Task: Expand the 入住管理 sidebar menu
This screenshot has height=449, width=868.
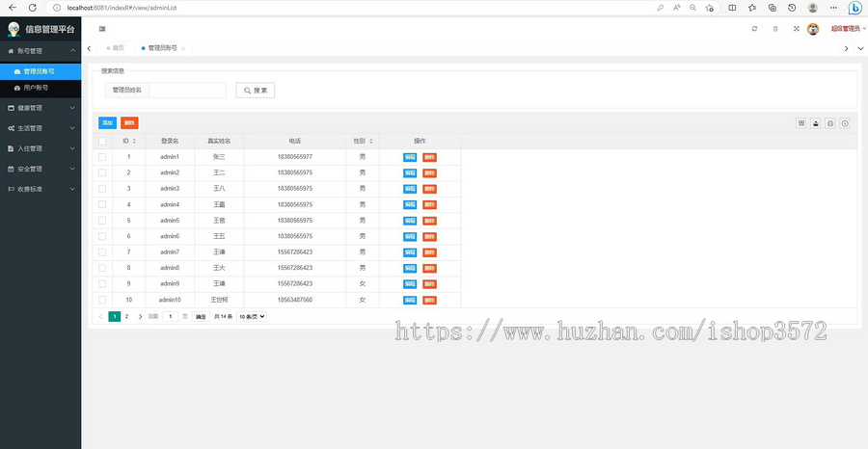Action: point(41,148)
